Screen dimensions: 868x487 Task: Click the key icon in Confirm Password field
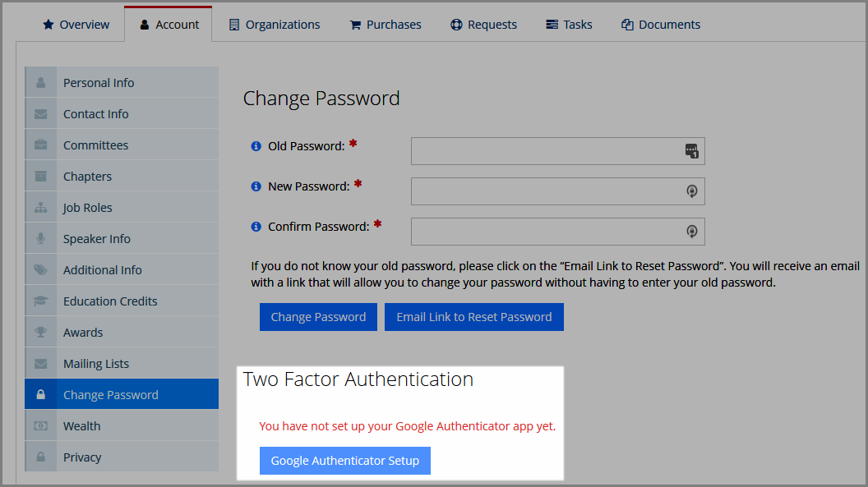click(691, 232)
